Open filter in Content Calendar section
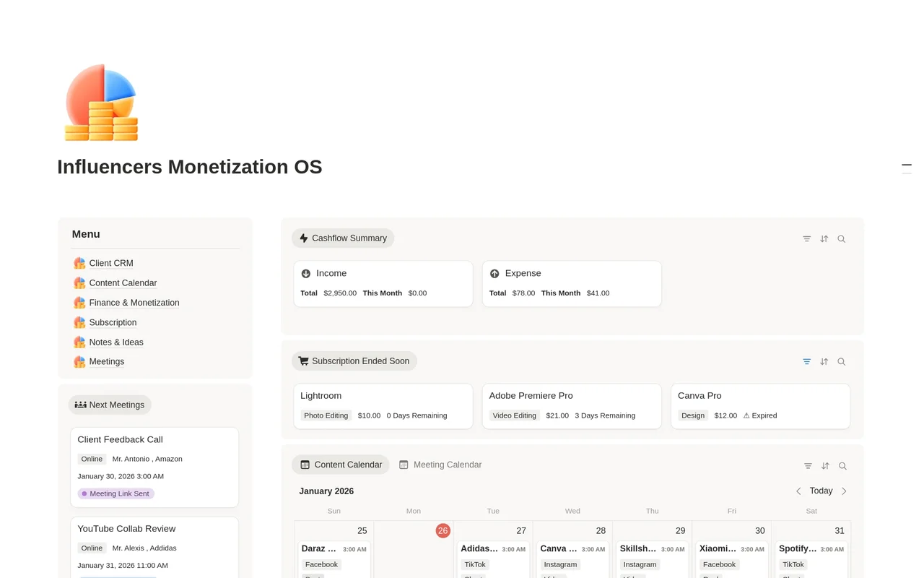 808,466
